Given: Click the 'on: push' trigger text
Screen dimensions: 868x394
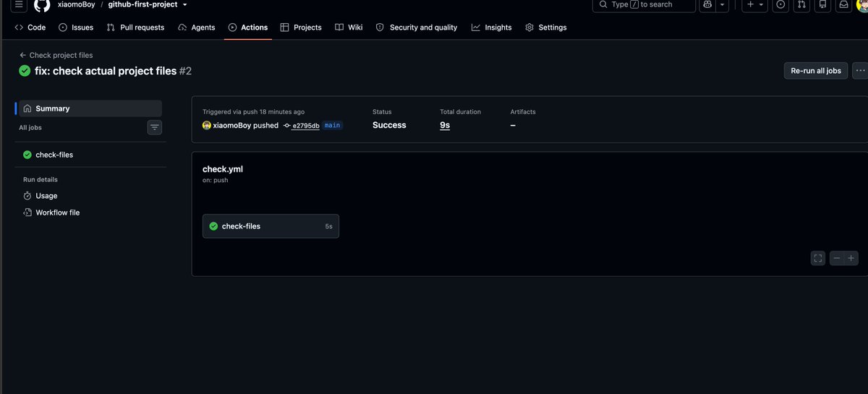Looking at the screenshot, I should 215,180.
